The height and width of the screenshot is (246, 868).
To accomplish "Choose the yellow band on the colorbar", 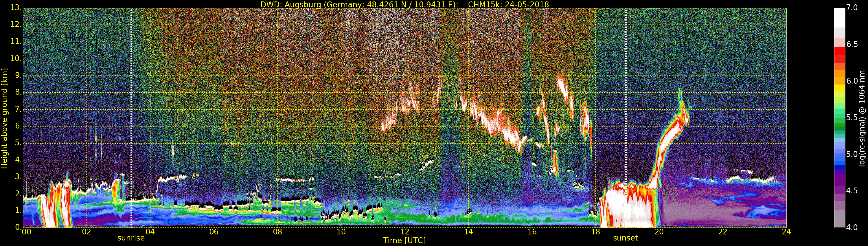I will [840, 88].
